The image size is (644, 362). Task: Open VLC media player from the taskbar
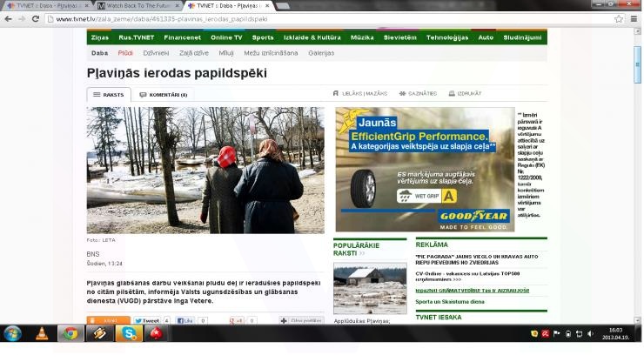[x=41, y=333]
